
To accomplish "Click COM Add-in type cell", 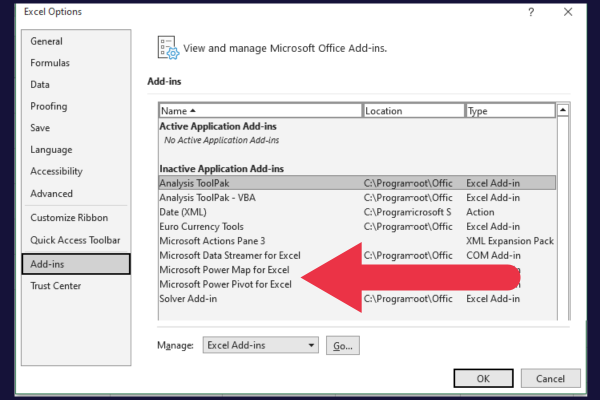I will coord(493,255).
